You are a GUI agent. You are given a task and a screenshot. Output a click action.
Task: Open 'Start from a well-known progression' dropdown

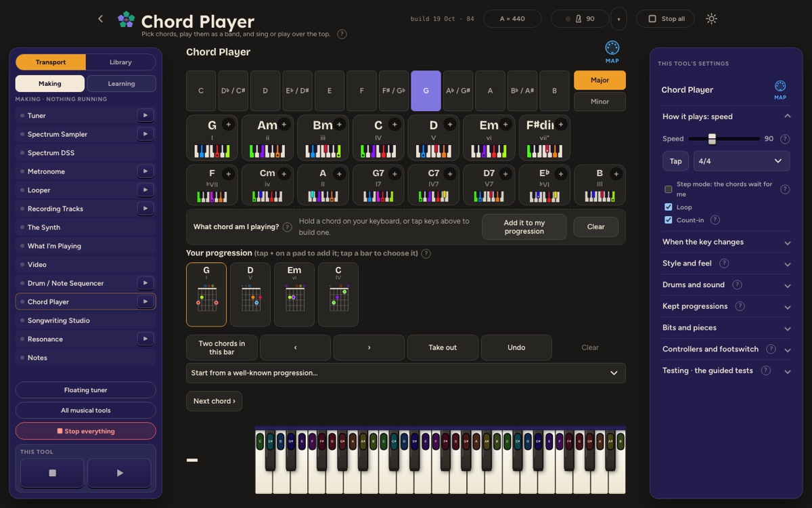point(405,373)
